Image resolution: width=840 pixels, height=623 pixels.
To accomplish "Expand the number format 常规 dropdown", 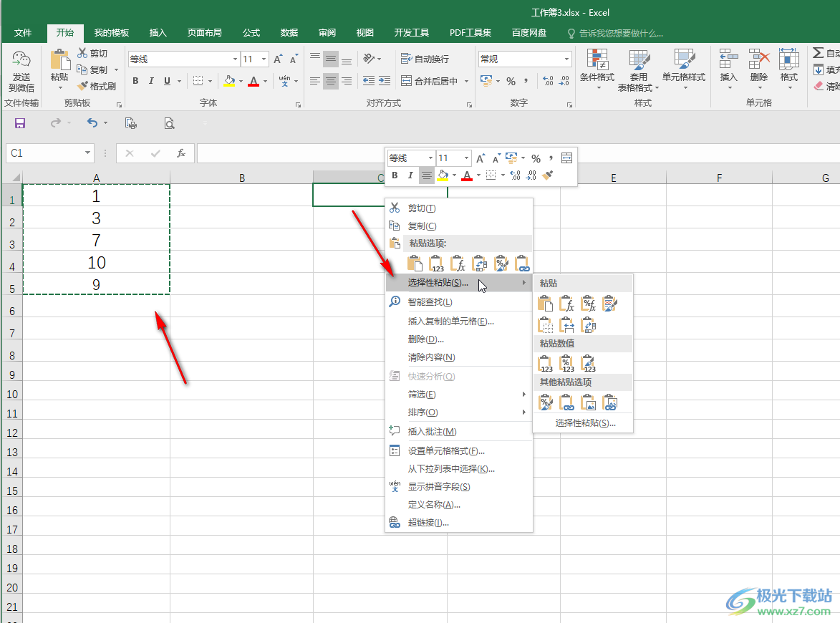I will [566, 59].
